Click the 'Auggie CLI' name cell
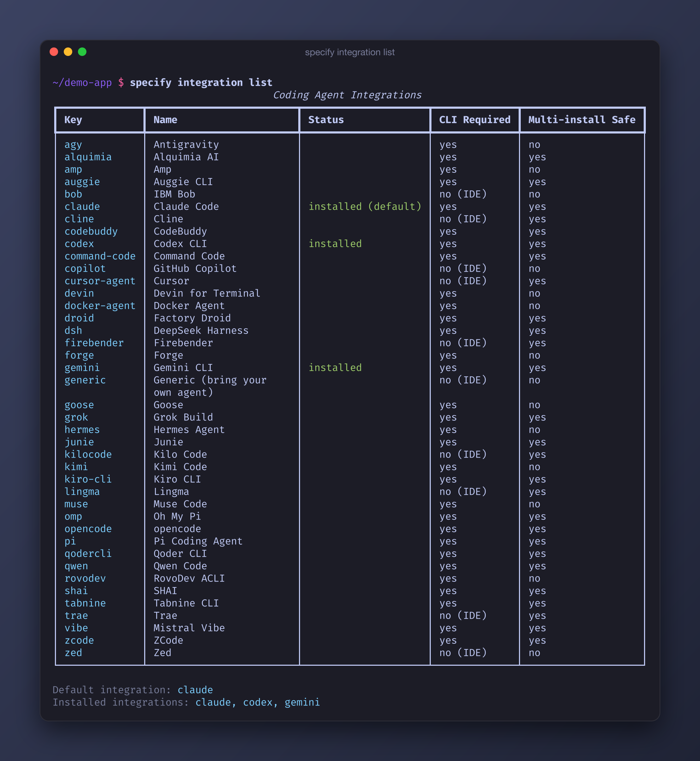The height and width of the screenshot is (761, 700). click(184, 182)
